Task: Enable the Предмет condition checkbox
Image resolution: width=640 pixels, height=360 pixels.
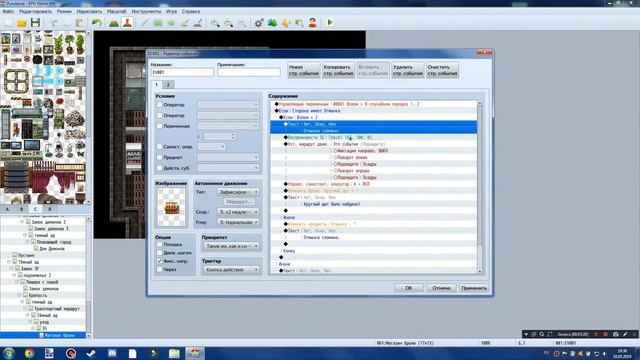Action: pyautogui.click(x=160, y=157)
